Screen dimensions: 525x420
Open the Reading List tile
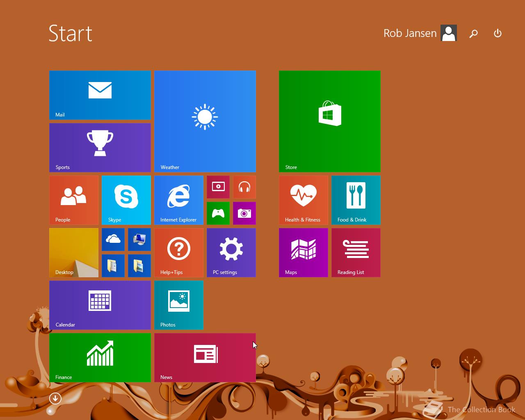356,253
